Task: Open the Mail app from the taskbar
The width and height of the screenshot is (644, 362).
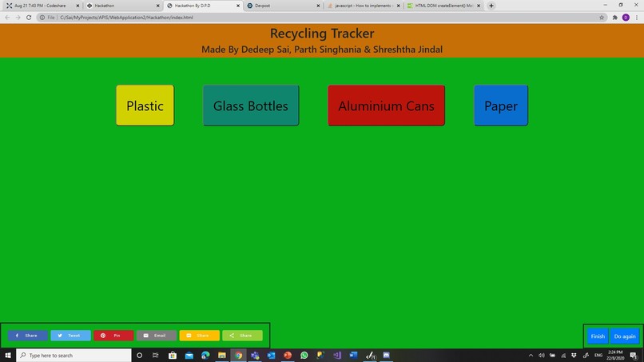Action: [x=189, y=355]
